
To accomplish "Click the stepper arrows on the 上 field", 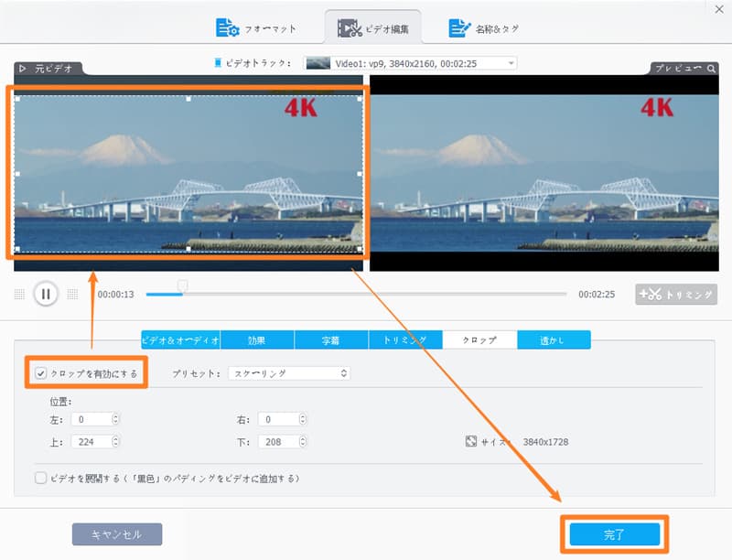I will (x=114, y=442).
